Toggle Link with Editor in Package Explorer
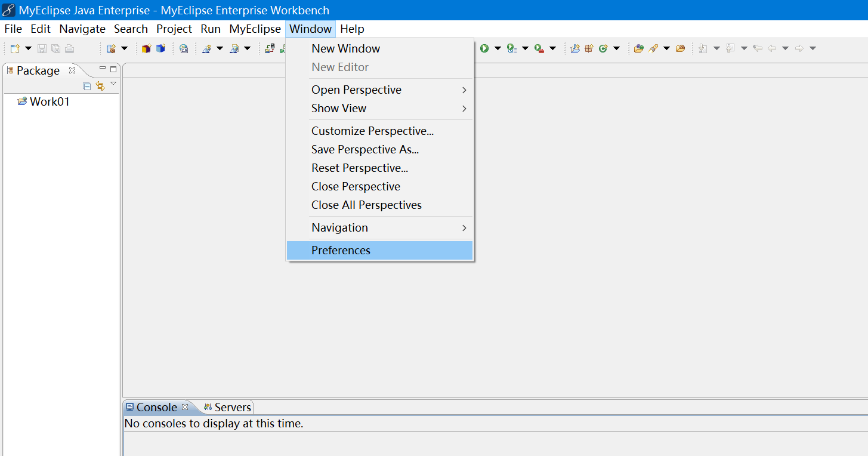The image size is (868, 456). click(x=100, y=86)
